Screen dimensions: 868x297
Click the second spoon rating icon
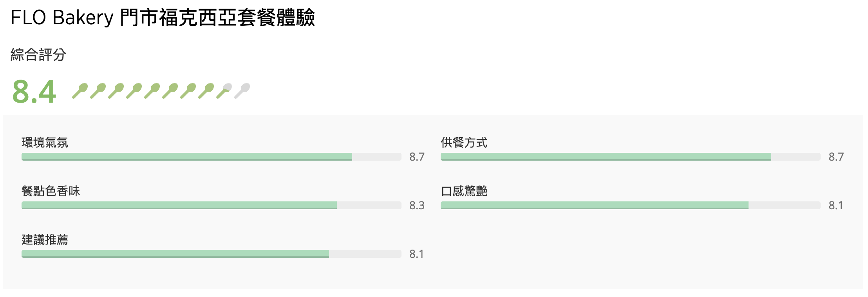[98, 91]
